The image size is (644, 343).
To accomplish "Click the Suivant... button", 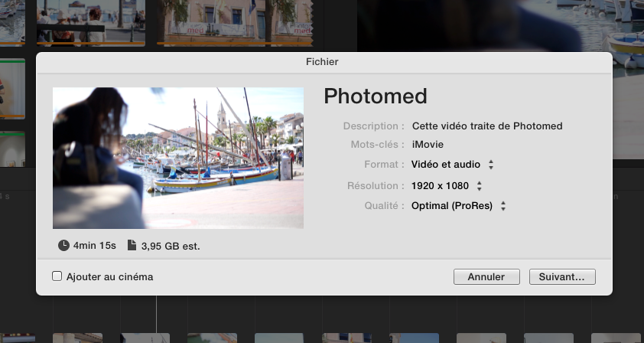I will click(562, 277).
